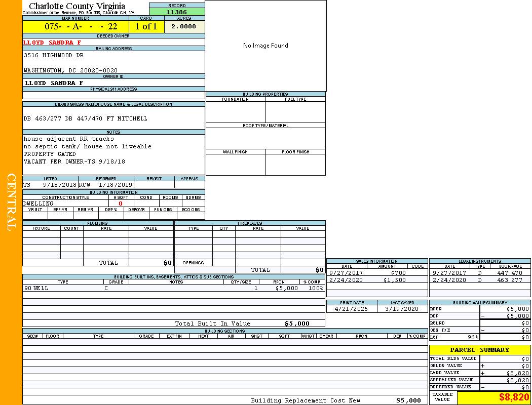Click the orange CENTRAL sidebar label

coord(11,202)
